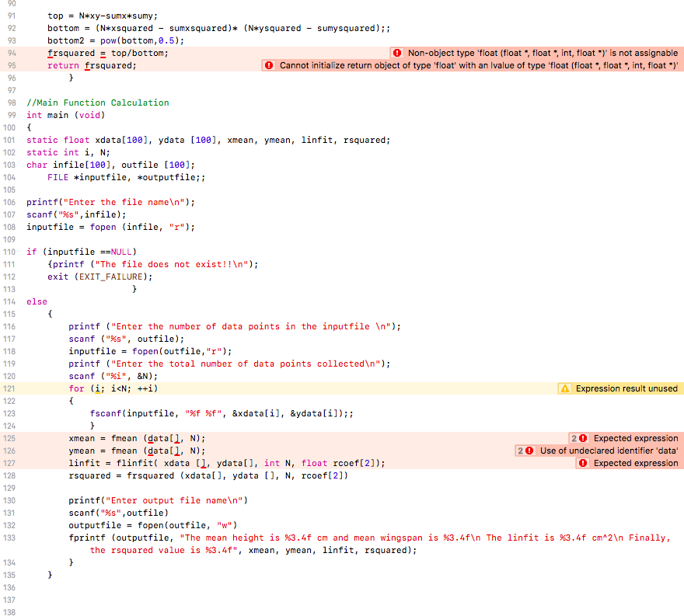The image size is (684, 616).
Task: Click the error icon on line 125
Action: pos(583,438)
